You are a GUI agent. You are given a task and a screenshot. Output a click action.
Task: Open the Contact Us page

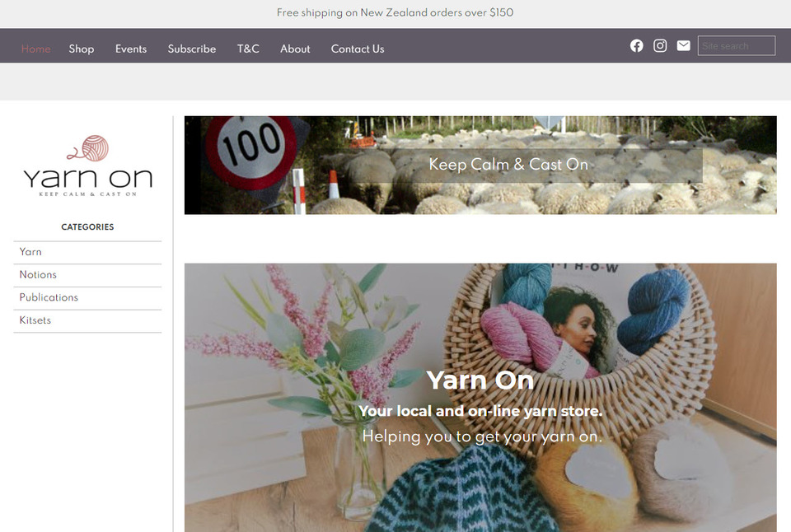point(358,49)
